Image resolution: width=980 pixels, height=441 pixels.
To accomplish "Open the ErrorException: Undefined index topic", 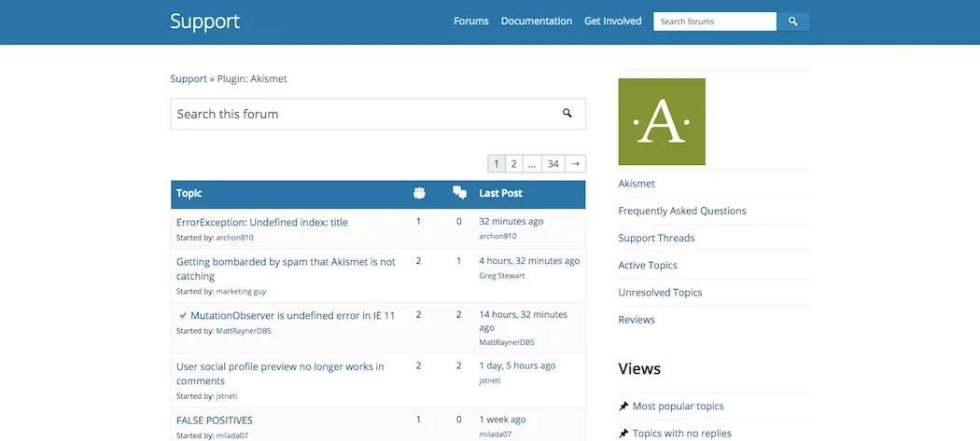I will coord(262,222).
